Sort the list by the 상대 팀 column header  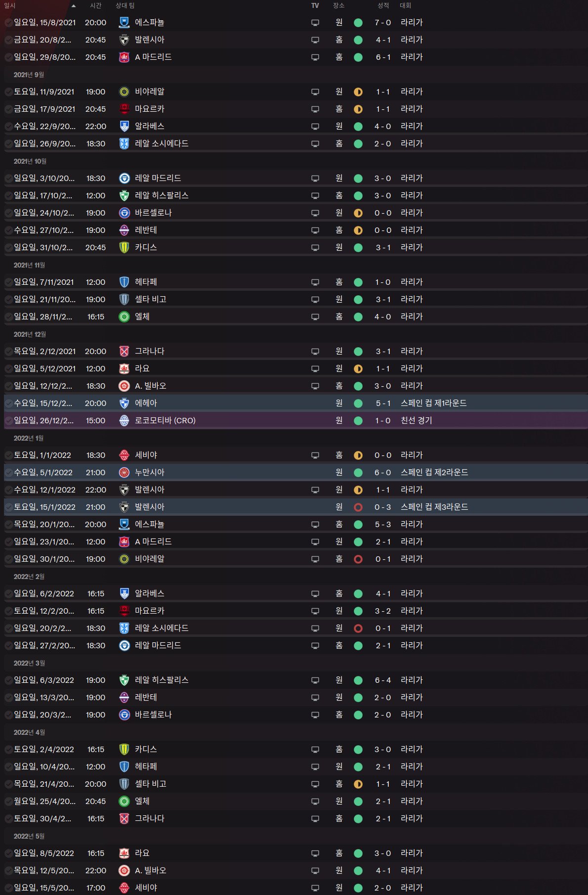pos(125,5)
